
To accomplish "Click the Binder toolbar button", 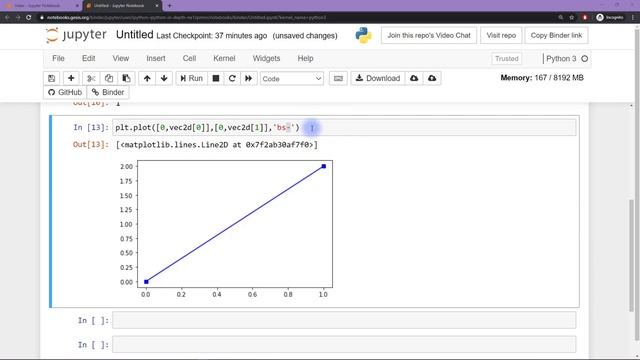I will tap(108, 92).
